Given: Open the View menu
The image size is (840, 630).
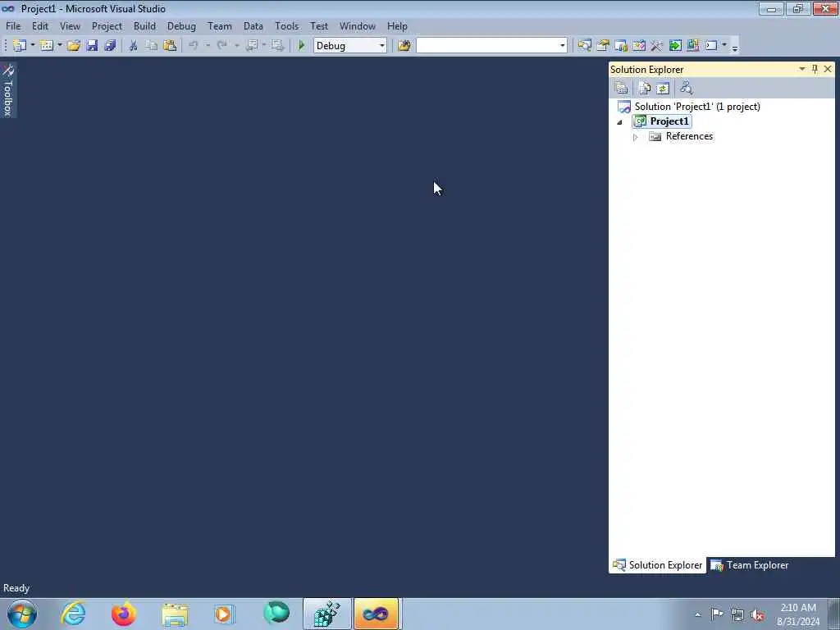Looking at the screenshot, I should click(70, 26).
